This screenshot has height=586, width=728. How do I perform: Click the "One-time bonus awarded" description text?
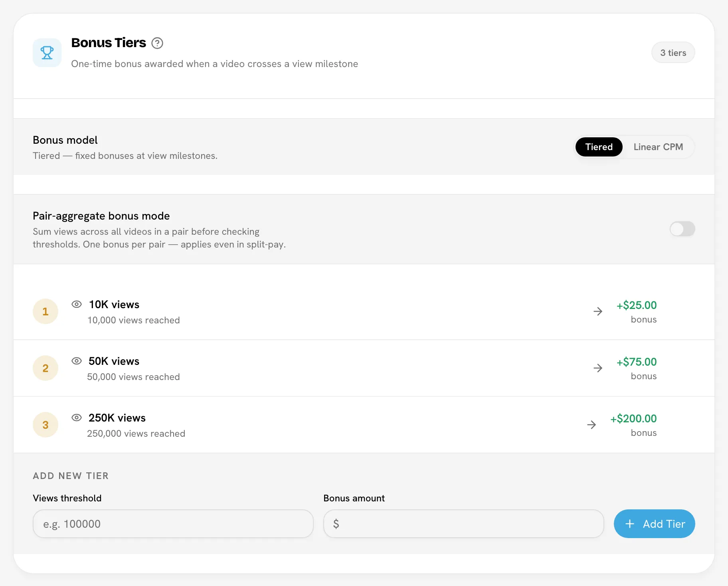[x=215, y=64]
